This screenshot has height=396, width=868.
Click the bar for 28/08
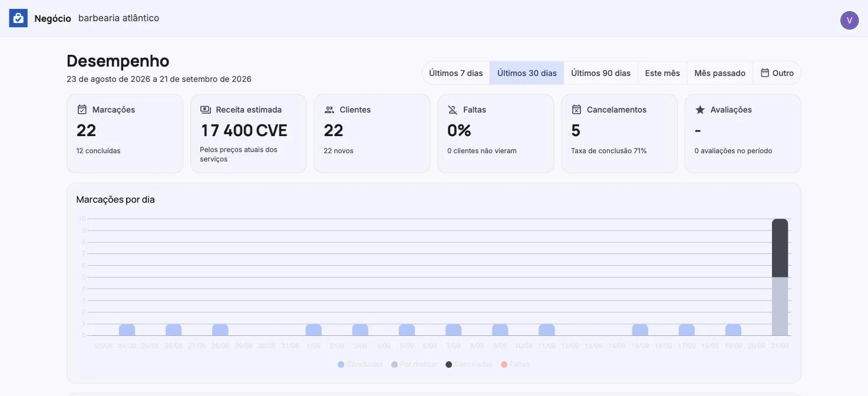(220, 330)
